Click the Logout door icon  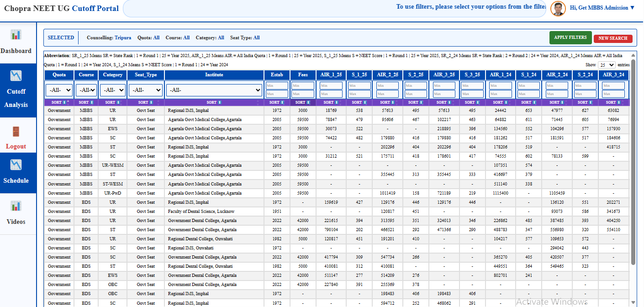[16, 132]
